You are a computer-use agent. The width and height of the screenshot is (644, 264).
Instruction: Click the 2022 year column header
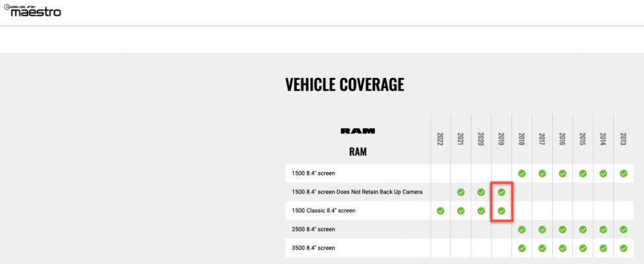point(440,139)
